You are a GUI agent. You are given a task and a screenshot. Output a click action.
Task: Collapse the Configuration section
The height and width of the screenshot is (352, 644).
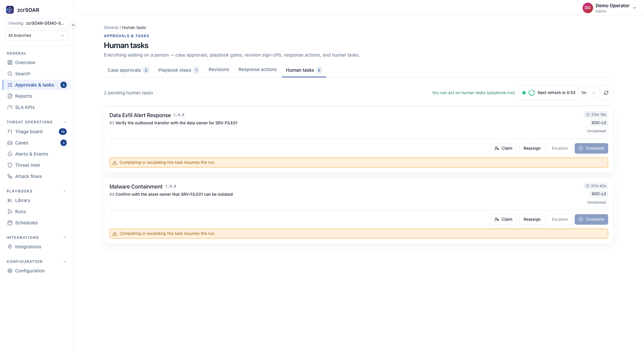(x=65, y=262)
